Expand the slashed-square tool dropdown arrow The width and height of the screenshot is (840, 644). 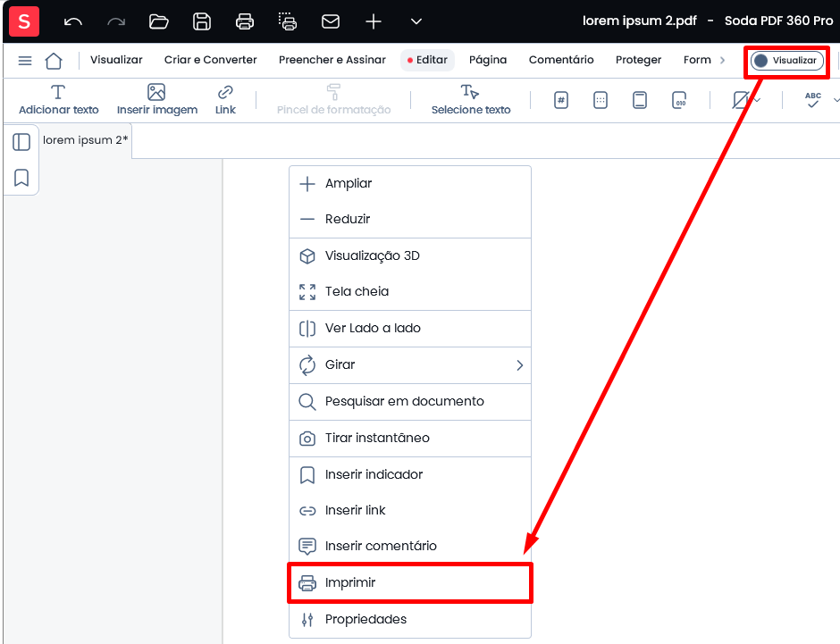(757, 100)
